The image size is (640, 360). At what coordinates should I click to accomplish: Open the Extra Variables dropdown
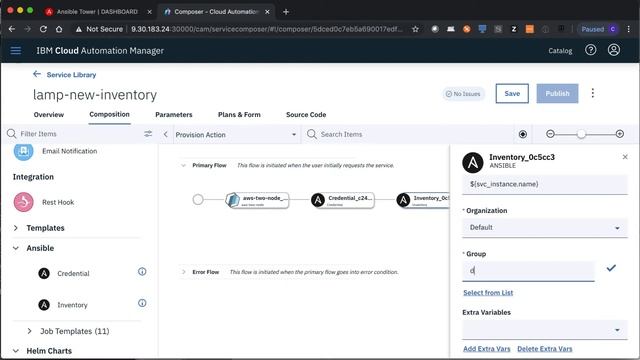tap(544, 330)
